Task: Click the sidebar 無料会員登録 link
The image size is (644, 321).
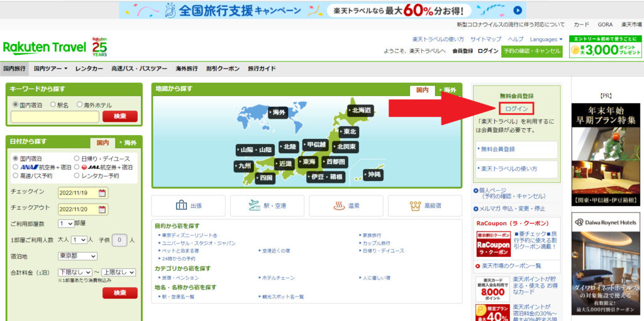Action: click(x=517, y=150)
